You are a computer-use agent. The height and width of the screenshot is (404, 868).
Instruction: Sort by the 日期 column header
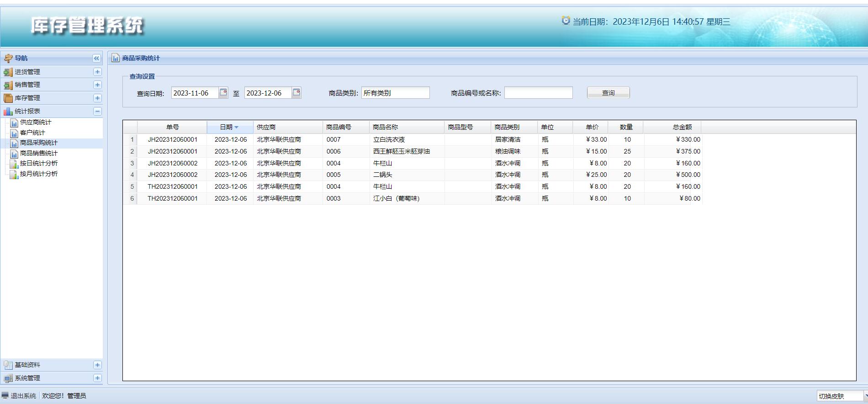pos(230,127)
